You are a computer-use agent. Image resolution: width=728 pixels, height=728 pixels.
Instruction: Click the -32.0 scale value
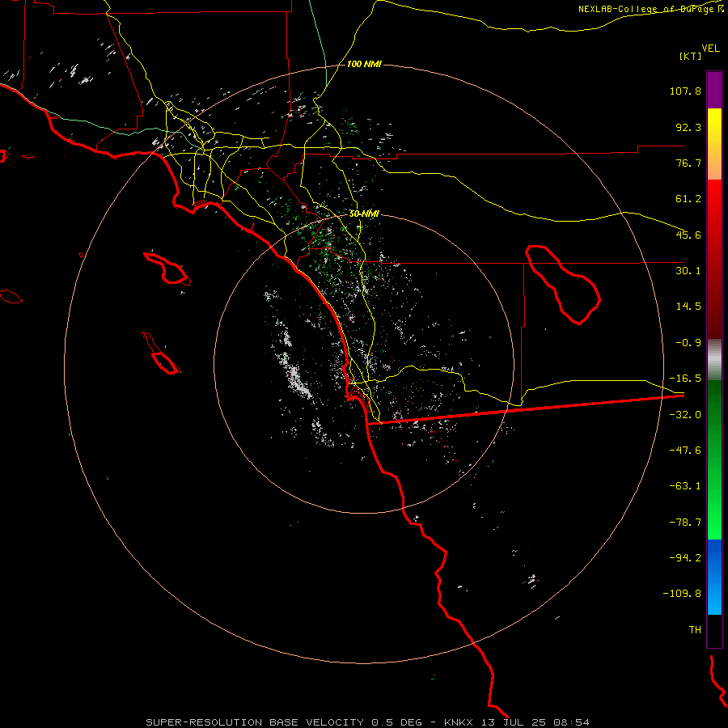685,415
